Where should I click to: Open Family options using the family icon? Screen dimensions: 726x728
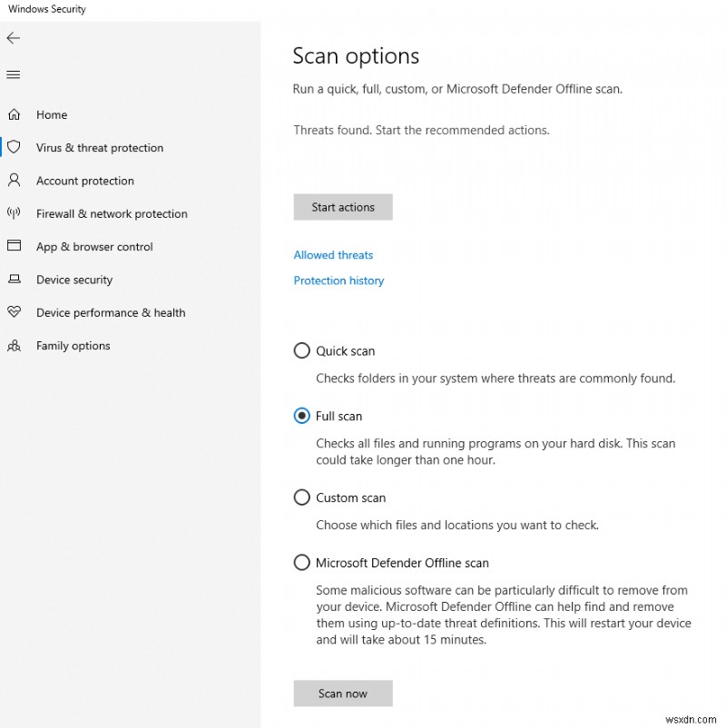pos(14,345)
